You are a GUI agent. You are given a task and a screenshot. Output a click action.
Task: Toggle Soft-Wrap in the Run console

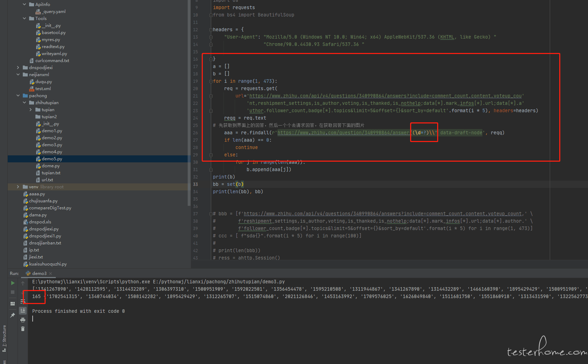(x=23, y=301)
